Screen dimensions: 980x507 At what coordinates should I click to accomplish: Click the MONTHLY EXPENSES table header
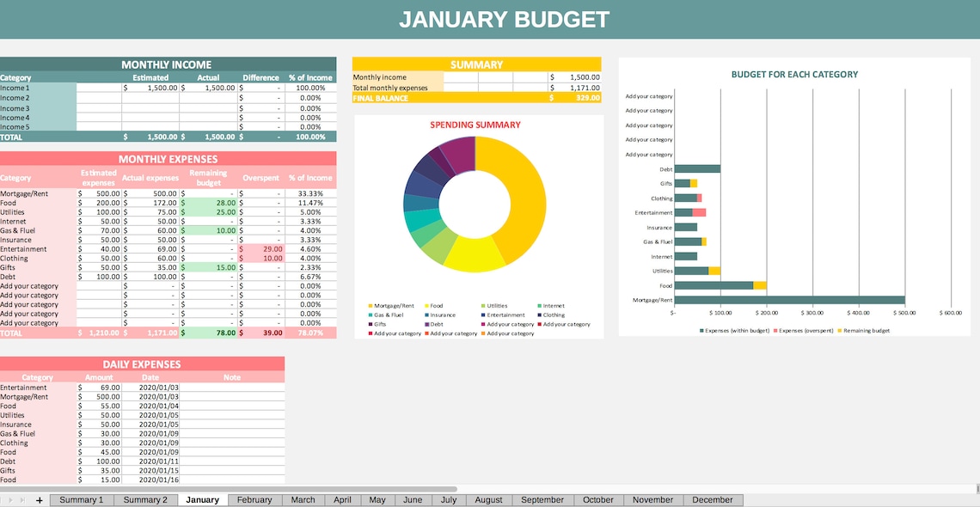click(168, 159)
